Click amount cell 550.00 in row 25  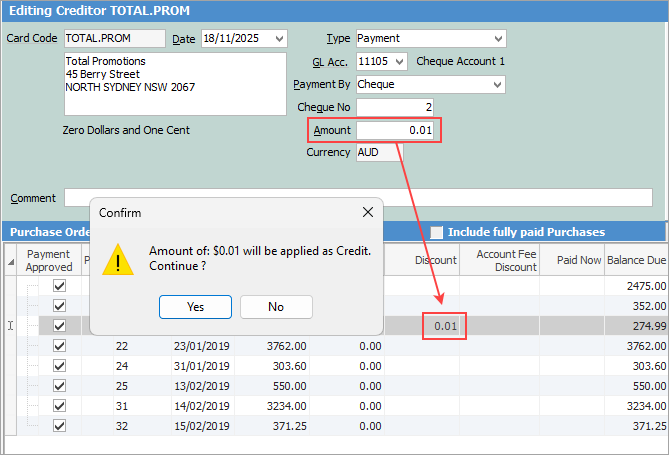[x=272, y=386]
